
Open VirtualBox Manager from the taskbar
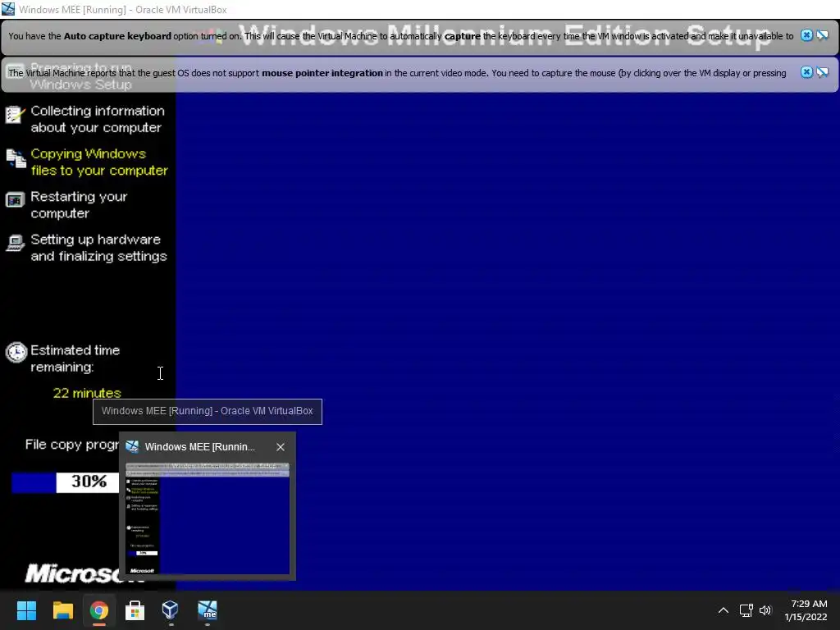171,610
